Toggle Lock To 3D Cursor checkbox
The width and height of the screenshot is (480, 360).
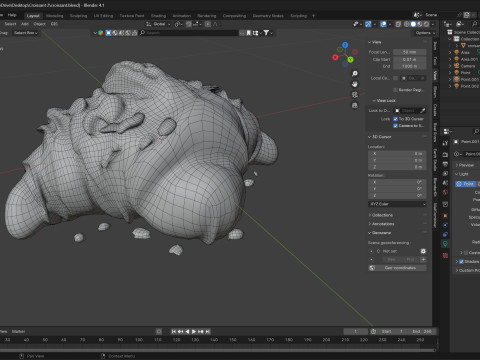[395, 119]
